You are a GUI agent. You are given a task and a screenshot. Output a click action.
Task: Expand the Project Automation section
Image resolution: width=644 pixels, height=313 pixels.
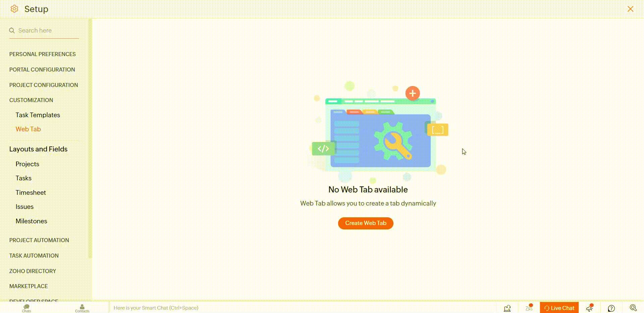pos(39,240)
